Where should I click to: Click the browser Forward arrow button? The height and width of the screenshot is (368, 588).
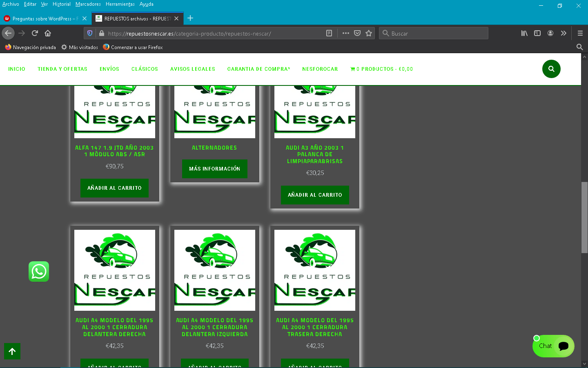click(x=22, y=33)
